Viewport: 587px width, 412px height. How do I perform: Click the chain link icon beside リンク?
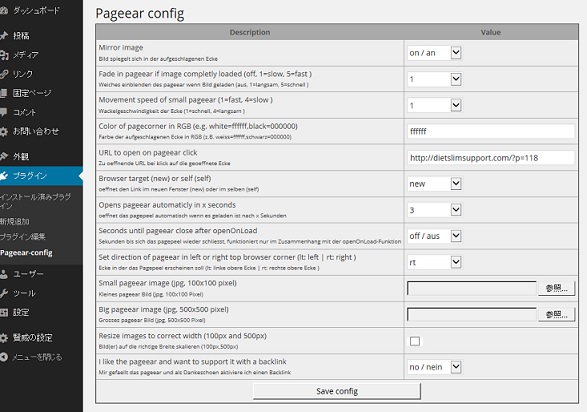tap(3, 74)
